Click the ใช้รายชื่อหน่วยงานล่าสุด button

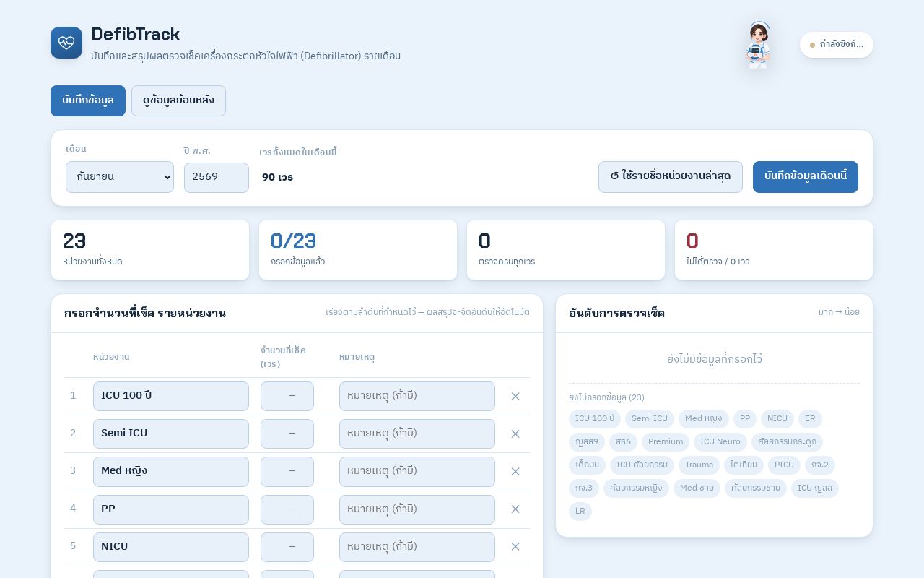pos(671,177)
